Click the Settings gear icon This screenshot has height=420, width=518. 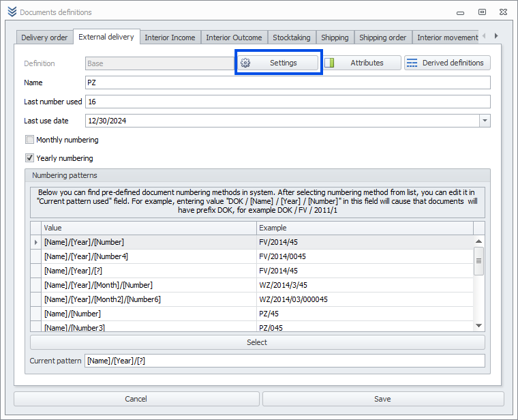(245, 63)
